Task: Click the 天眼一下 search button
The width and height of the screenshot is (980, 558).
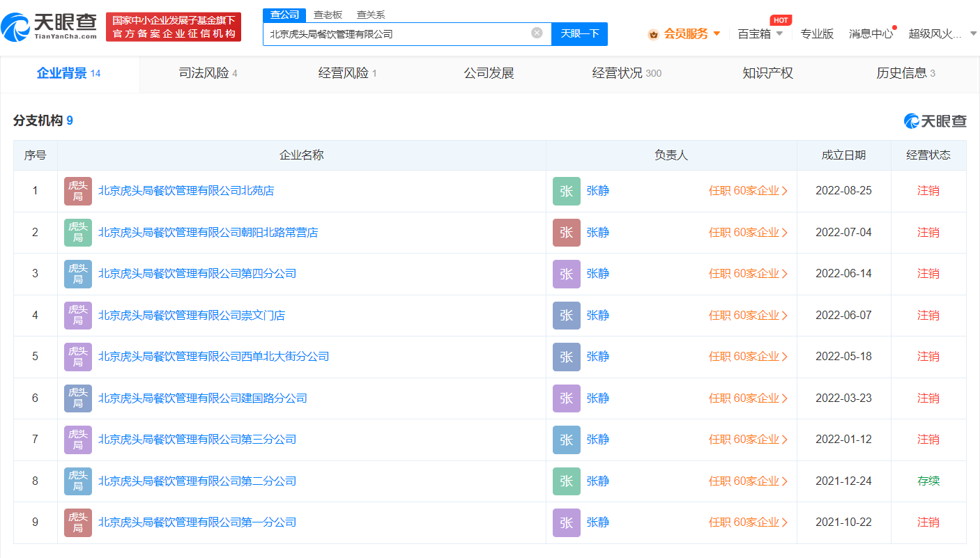Action: [579, 33]
